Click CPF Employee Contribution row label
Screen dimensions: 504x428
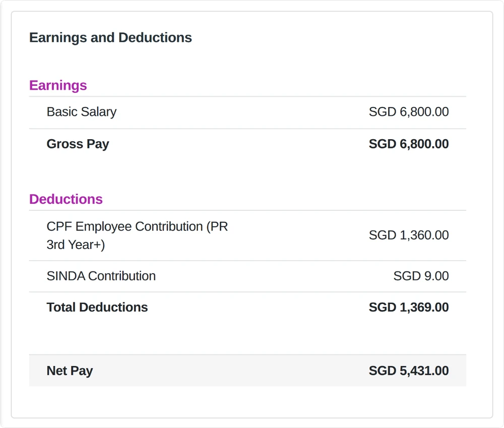click(137, 235)
